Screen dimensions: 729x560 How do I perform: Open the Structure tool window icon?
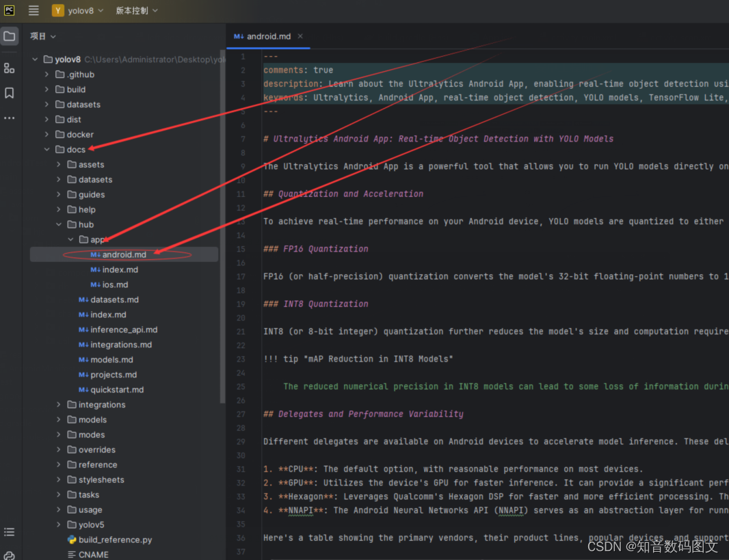coord(10,68)
